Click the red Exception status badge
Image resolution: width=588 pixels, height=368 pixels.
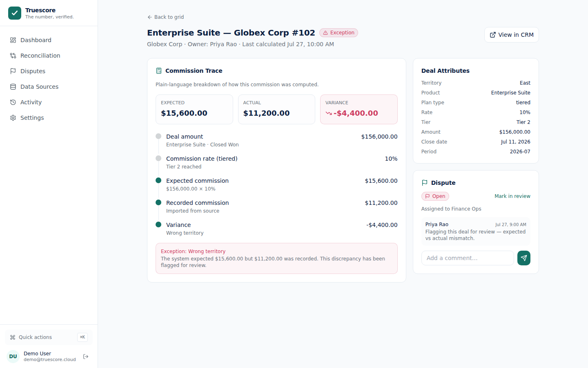[339, 33]
